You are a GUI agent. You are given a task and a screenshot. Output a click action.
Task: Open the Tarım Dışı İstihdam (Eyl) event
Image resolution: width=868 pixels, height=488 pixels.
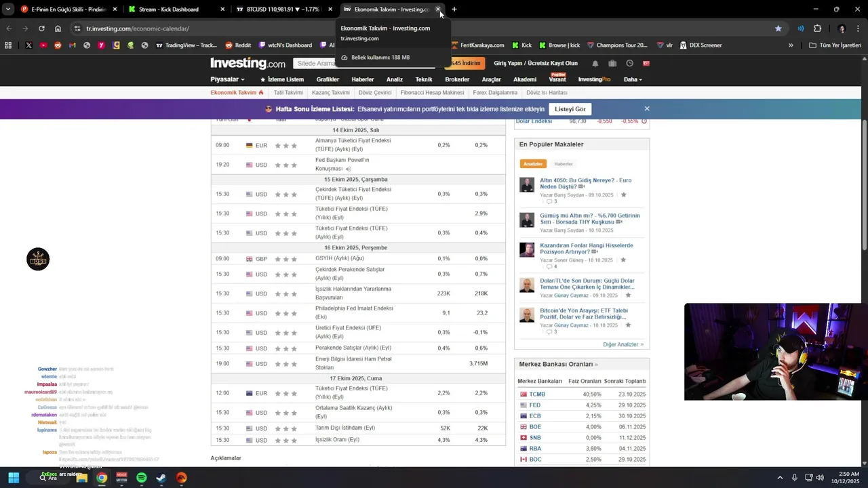345,428
